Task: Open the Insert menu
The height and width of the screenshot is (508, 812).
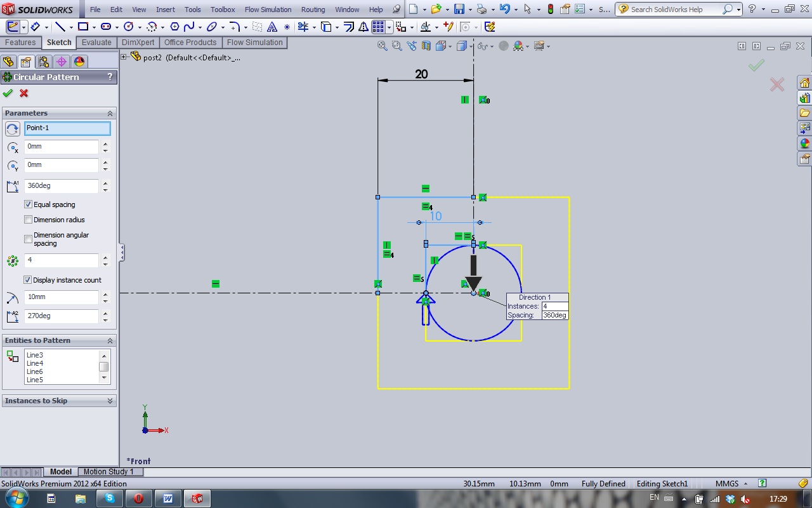Action: (x=165, y=10)
